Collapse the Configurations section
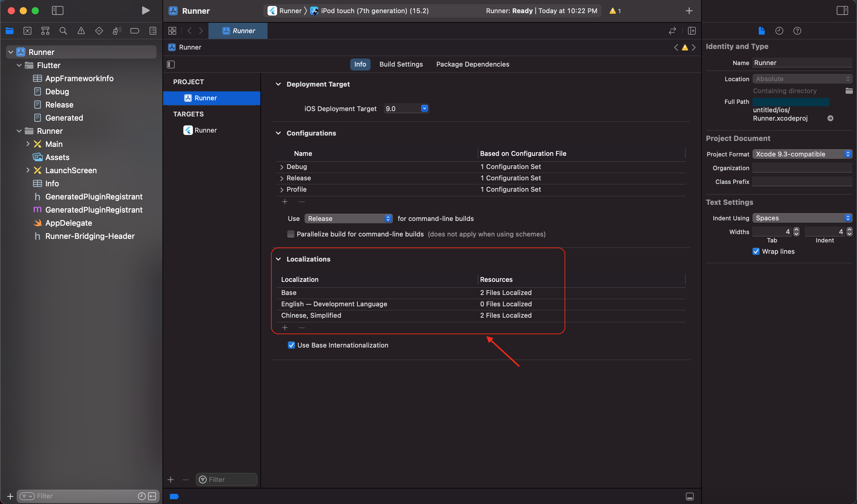This screenshot has width=857, height=504. 279,133
